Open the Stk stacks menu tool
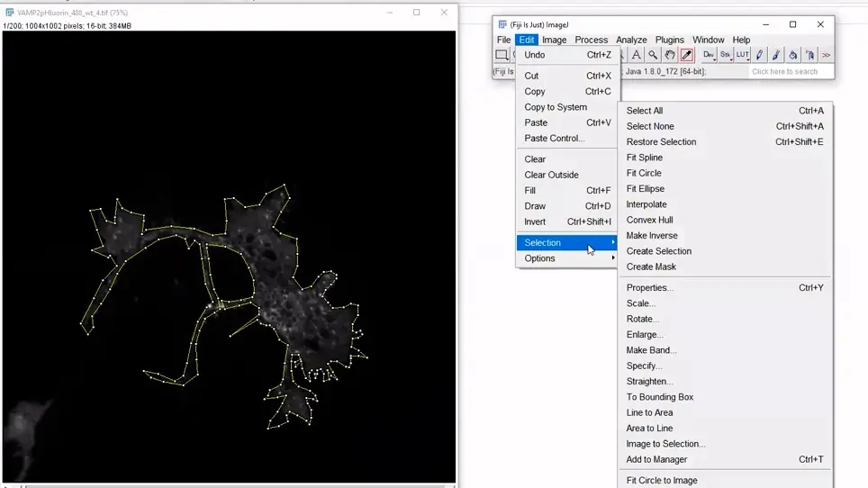 click(x=726, y=55)
